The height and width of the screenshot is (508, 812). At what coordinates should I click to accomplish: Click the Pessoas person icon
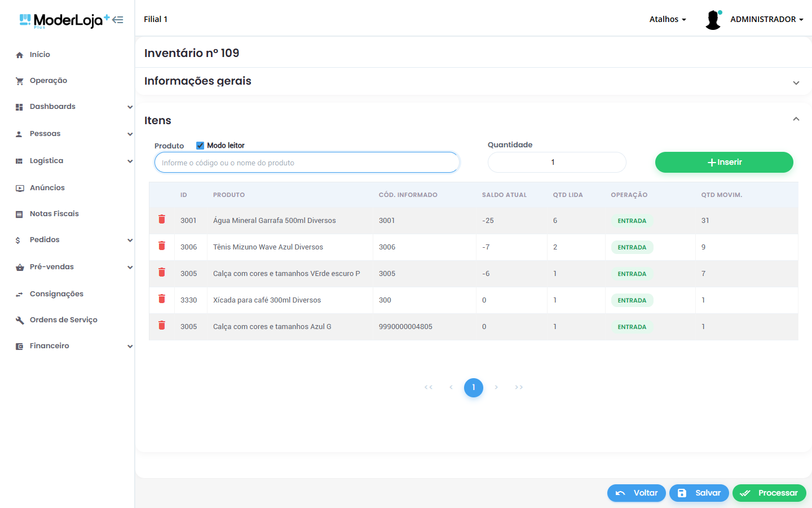[x=19, y=134]
